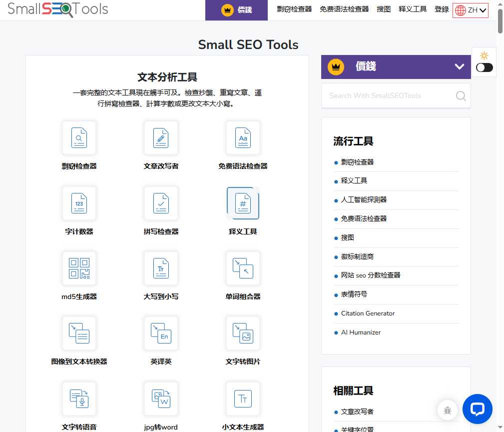Click the 字计数器 tool icon

[x=78, y=203]
